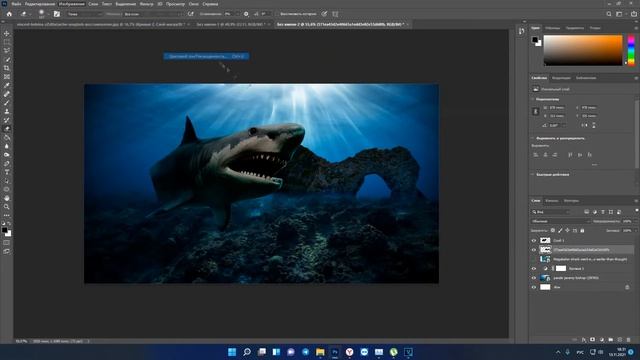Pick a color in the orange color field
Image resolution: width=640 pixels, height=360 pixels.
[583, 50]
